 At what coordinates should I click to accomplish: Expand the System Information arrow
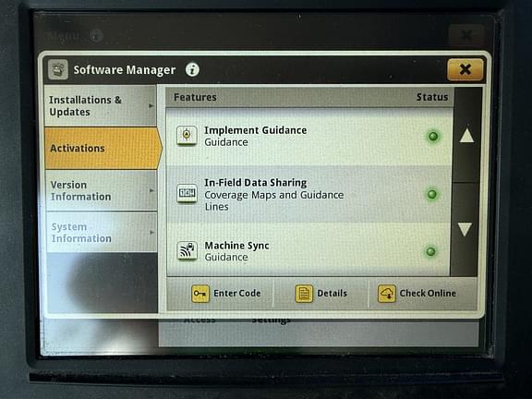click(152, 233)
